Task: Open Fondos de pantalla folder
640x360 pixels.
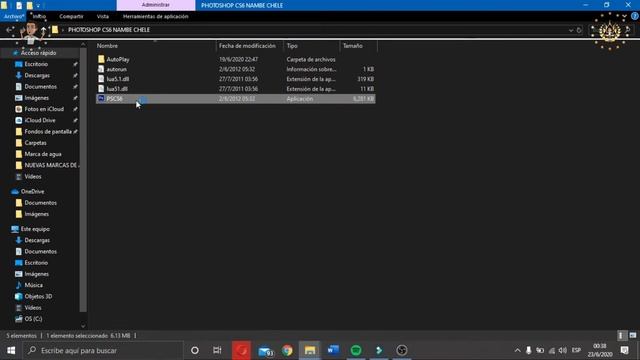Action: 48,131
